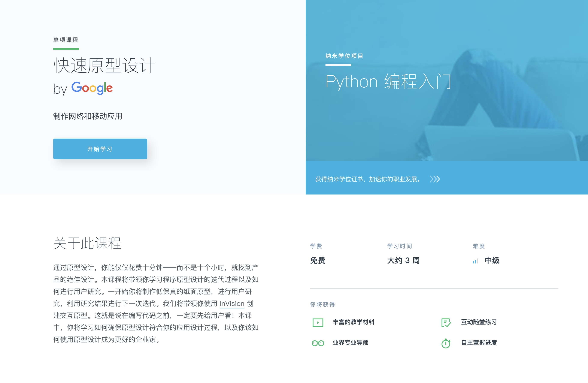588x383 pixels.
Task: Click the stopwatch self-paced icon
Action: click(x=446, y=343)
